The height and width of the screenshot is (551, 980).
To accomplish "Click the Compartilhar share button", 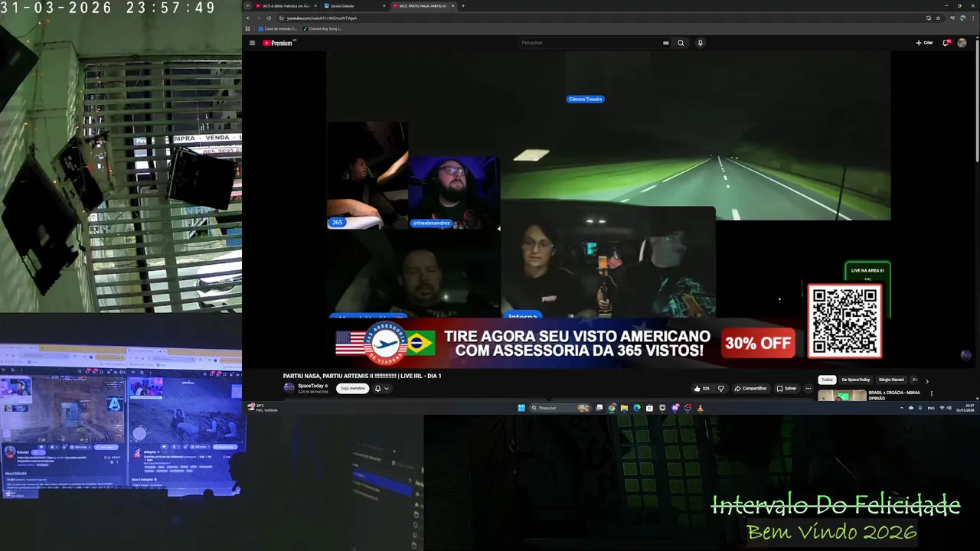I will (x=750, y=388).
